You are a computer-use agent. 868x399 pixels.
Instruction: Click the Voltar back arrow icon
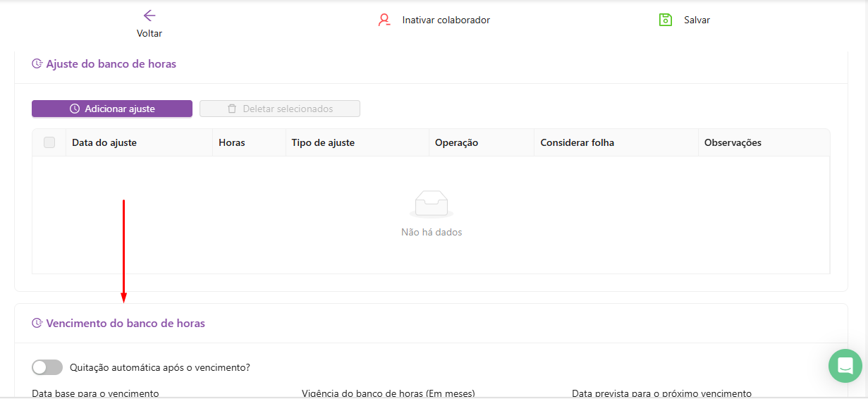click(x=149, y=16)
